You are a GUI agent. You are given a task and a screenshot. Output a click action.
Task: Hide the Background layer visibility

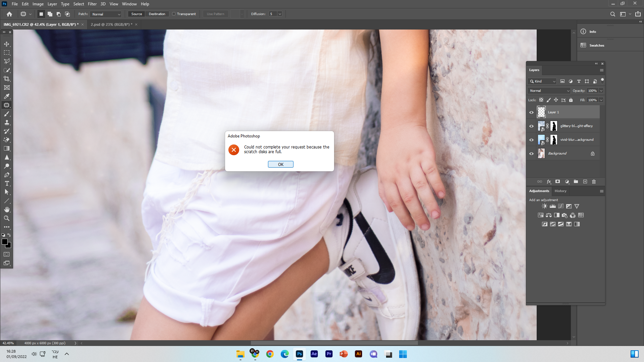point(531,154)
